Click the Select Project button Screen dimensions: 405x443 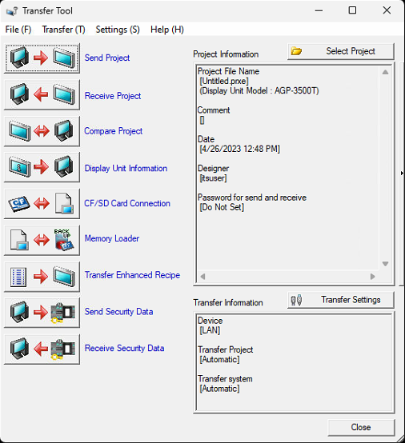(x=341, y=51)
